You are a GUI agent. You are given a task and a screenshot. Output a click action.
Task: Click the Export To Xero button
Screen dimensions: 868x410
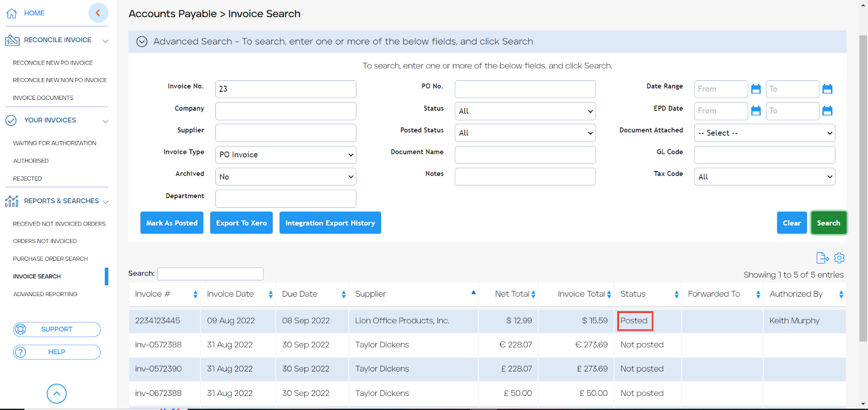click(x=241, y=223)
